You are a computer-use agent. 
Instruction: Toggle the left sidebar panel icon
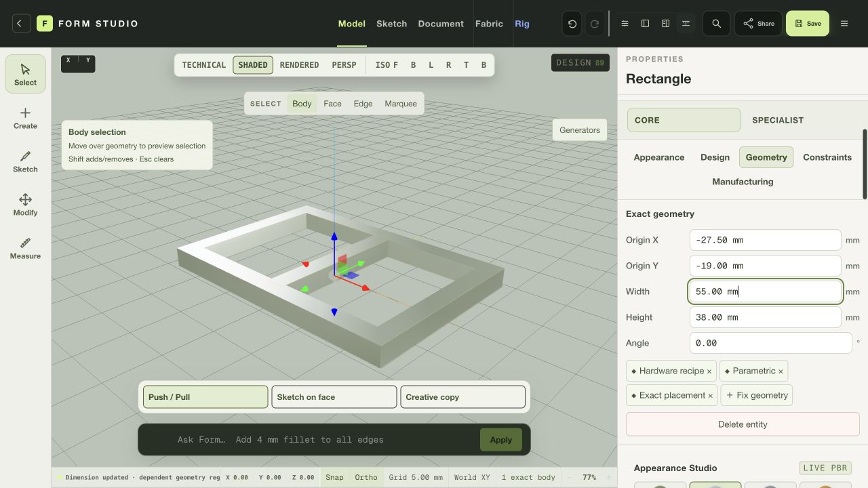pyautogui.click(x=646, y=24)
